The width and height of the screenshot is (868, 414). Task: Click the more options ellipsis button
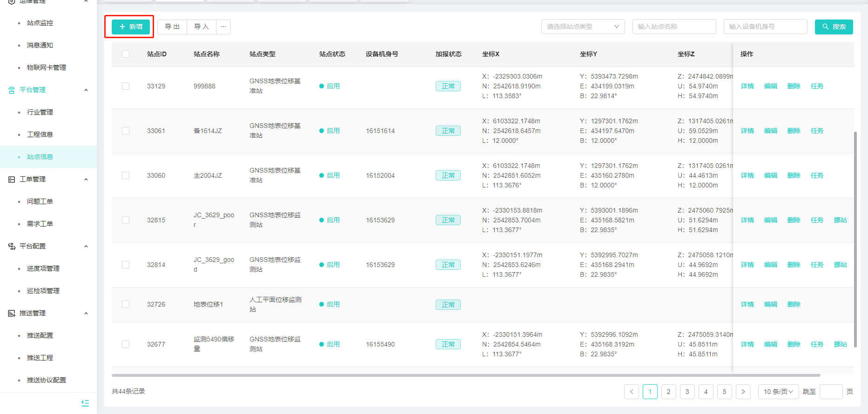pos(223,27)
